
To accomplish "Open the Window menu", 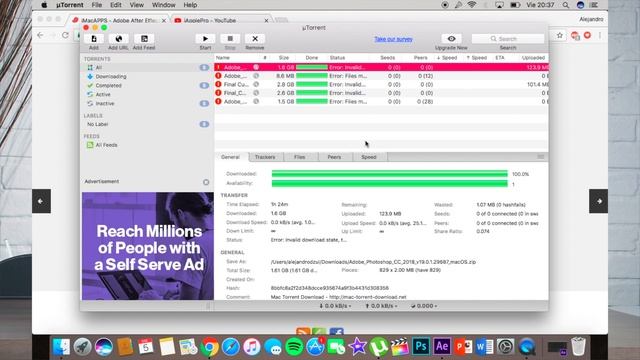I will 163,5.
